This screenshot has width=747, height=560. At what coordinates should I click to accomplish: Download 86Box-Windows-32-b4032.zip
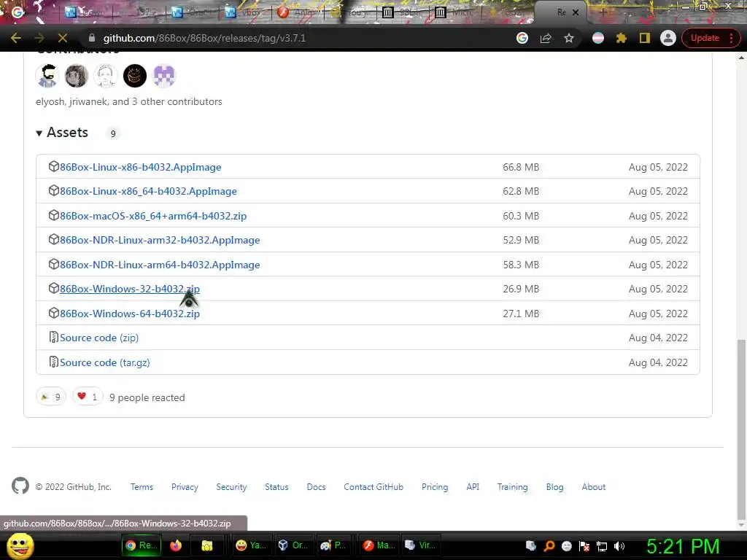pos(130,289)
